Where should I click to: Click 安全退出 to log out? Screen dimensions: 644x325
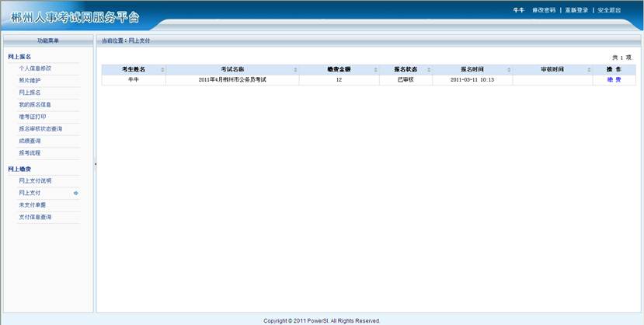609,10
